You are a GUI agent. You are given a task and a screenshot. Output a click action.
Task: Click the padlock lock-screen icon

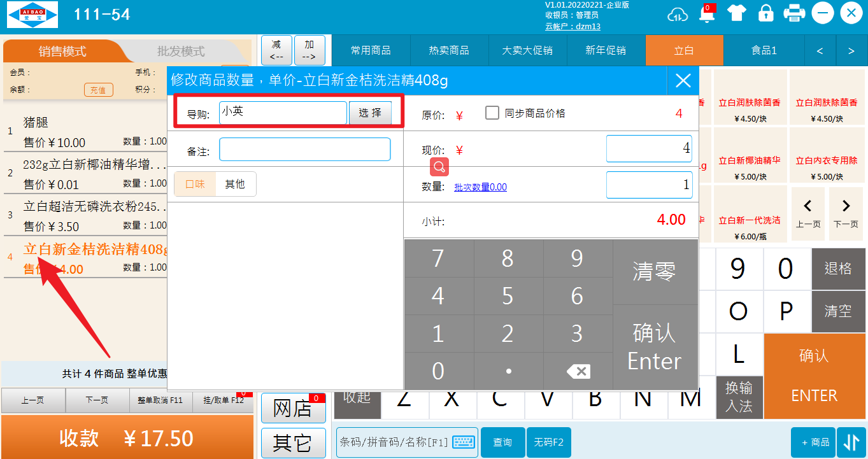766,13
